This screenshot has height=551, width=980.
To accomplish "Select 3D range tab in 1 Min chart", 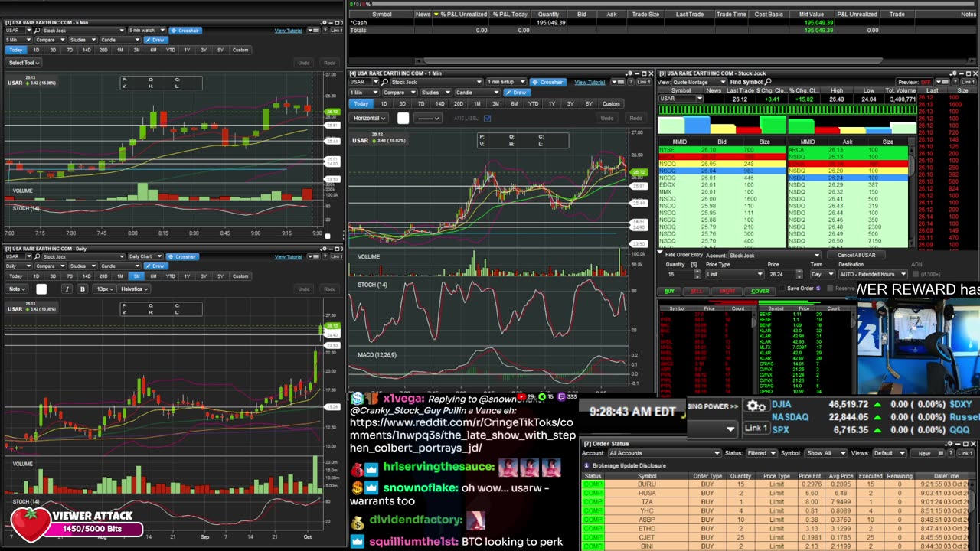I will [x=403, y=103].
